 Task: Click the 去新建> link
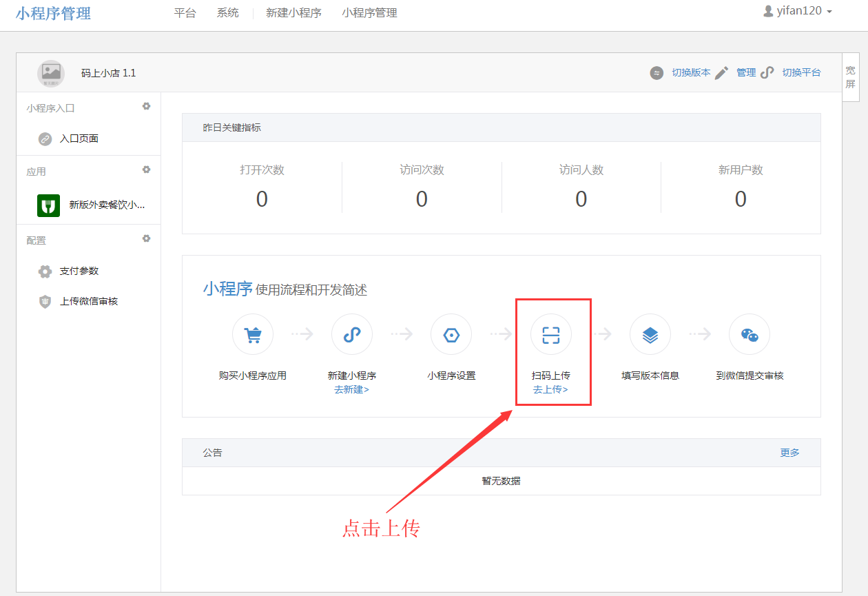coord(352,389)
